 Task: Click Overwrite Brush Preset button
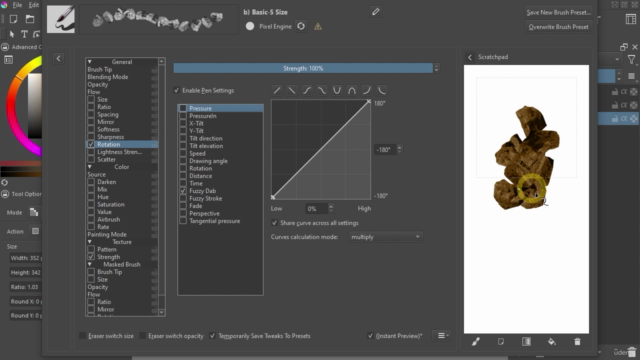tap(559, 27)
